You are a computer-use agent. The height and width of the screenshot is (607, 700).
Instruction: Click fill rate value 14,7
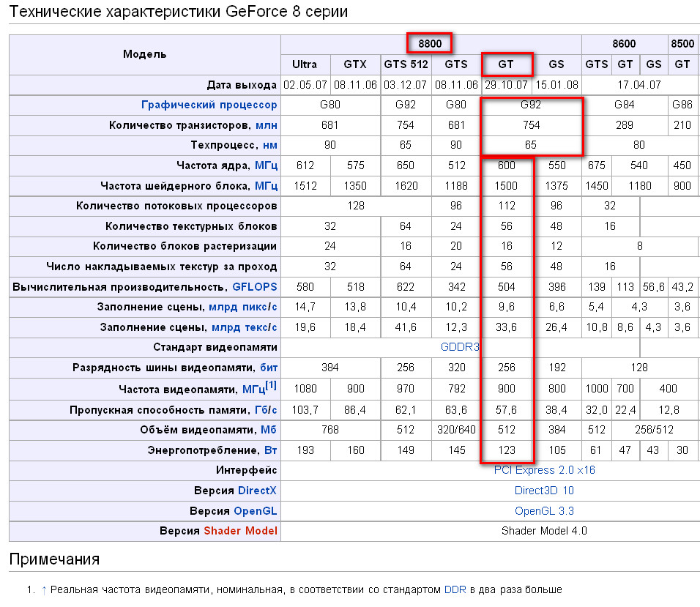(x=305, y=308)
